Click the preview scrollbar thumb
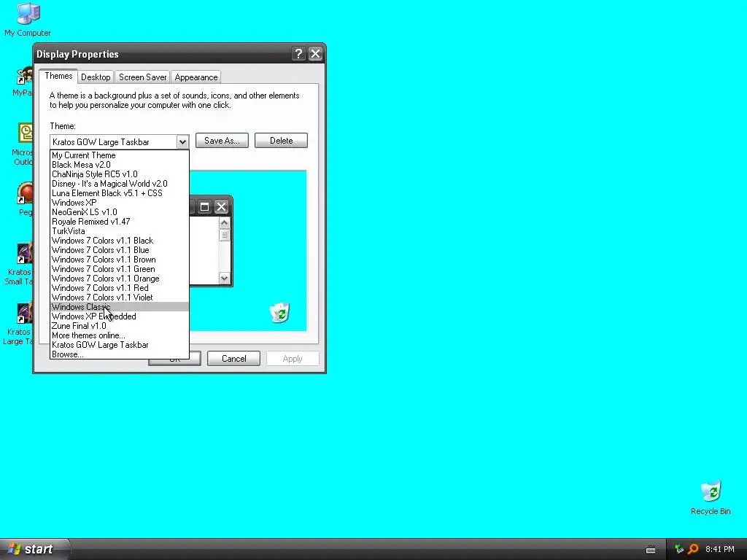 225,236
